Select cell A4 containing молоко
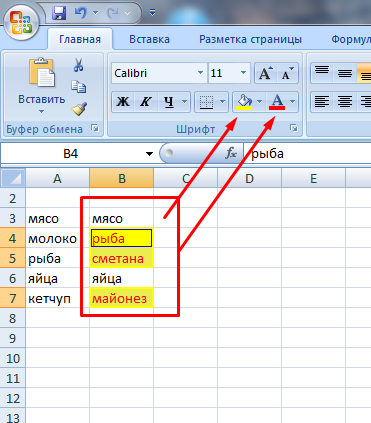The width and height of the screenshot is (371, 423). pyautogui.click(x=57, y=238)
